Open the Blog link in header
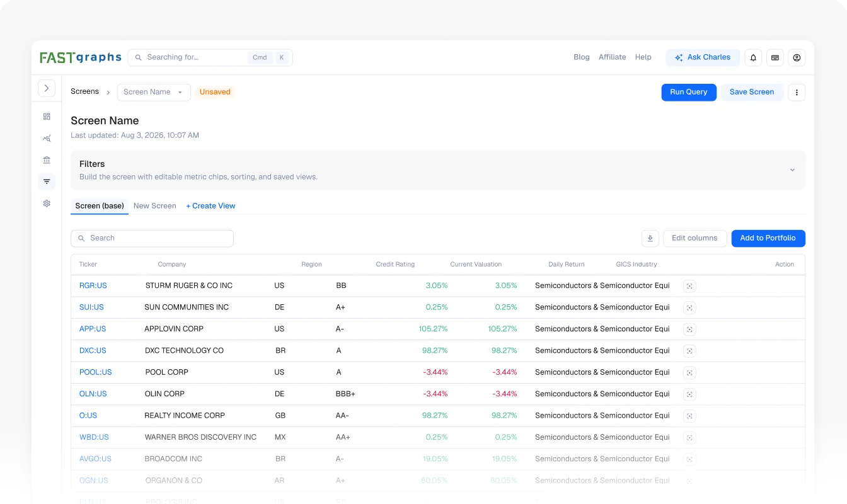This screenshot has width=847, height=504. pyautogui.click(x=582, y=57)
